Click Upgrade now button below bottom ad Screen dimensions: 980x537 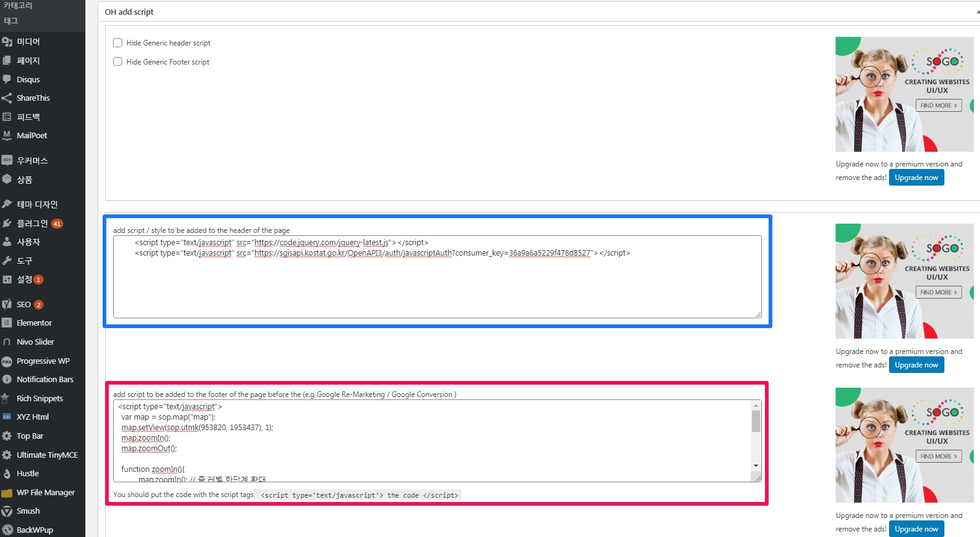(x=916, y=529)
